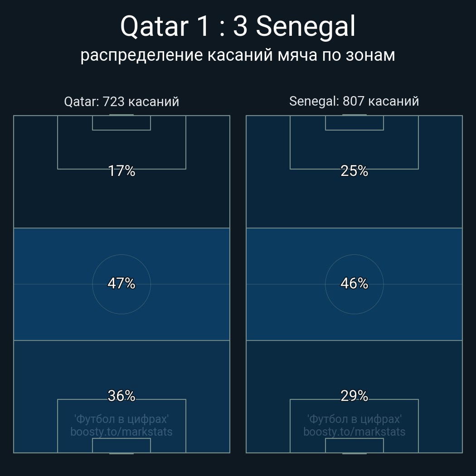Select Qatar's 17% attacking-third label
This screenshot has height=476, width=476.
click(x=121, y=171)
